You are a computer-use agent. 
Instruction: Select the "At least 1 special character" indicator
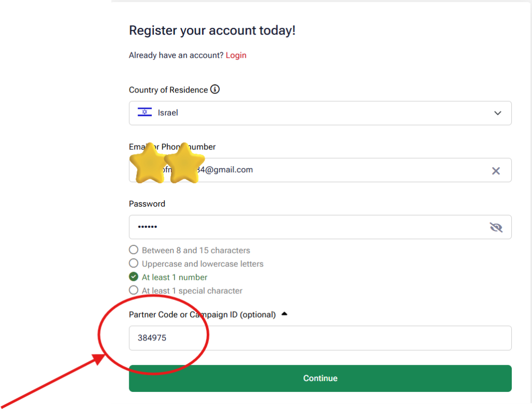pyautogui.click(x=134, y=290)
